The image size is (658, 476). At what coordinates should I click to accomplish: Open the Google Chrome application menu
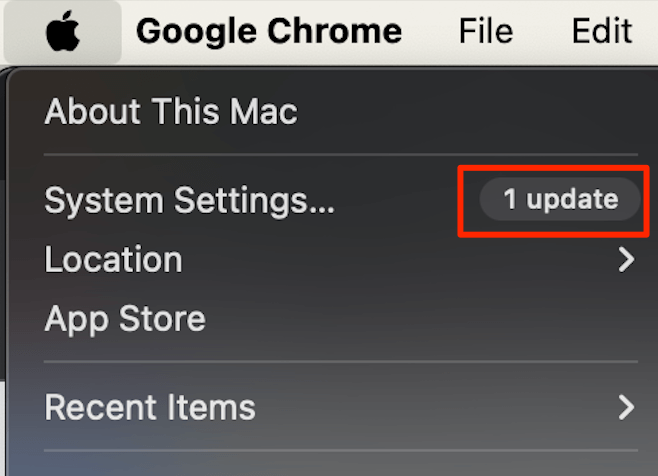(x=269, y=32)
